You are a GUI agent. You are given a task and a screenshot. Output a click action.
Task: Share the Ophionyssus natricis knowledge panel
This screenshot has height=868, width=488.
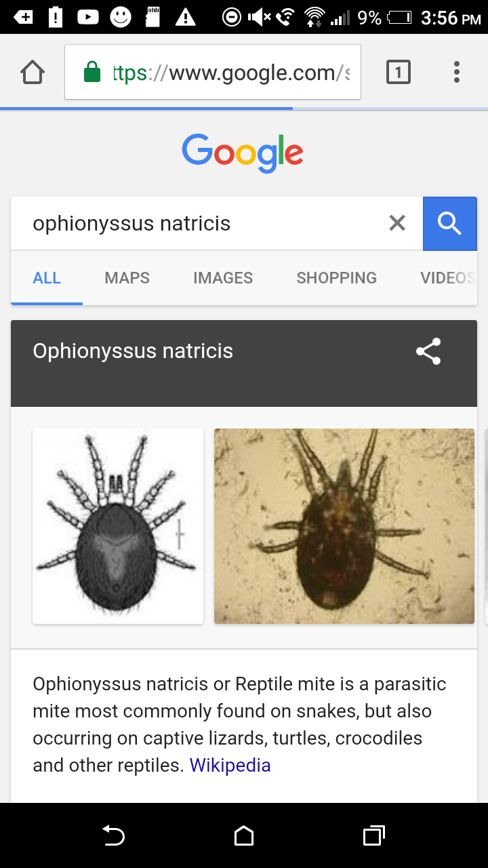428,351
